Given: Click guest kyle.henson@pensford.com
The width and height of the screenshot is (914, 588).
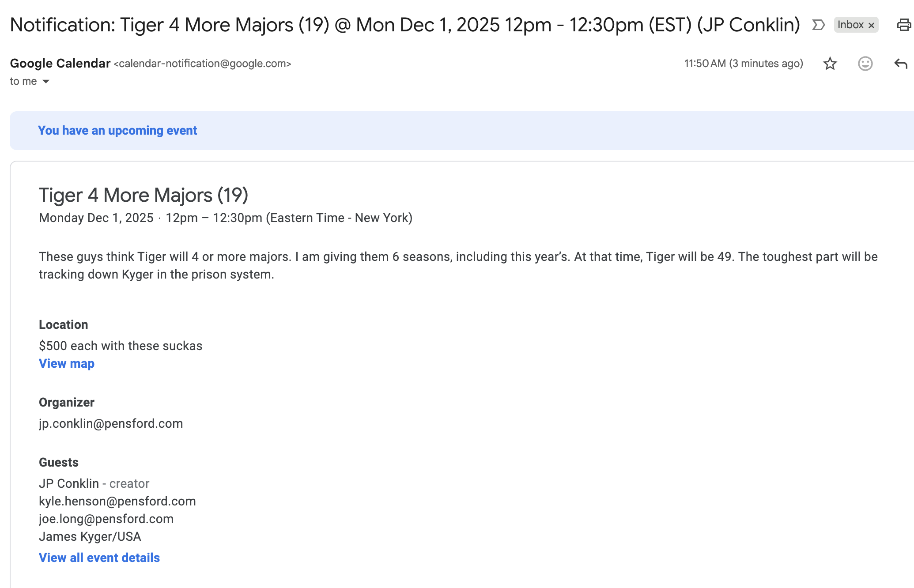Looking at the screenshot, I should coord(117,501).
